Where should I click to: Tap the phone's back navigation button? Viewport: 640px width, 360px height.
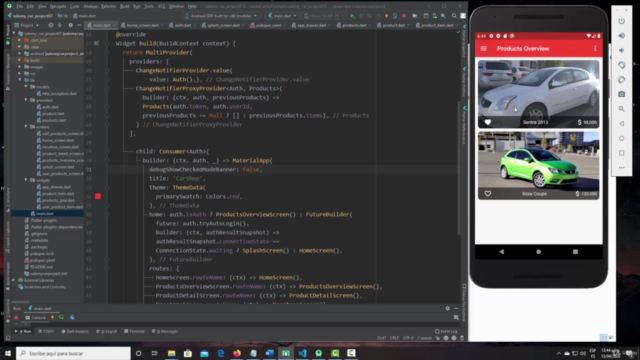pyautogui.click(x=502, y=252)
